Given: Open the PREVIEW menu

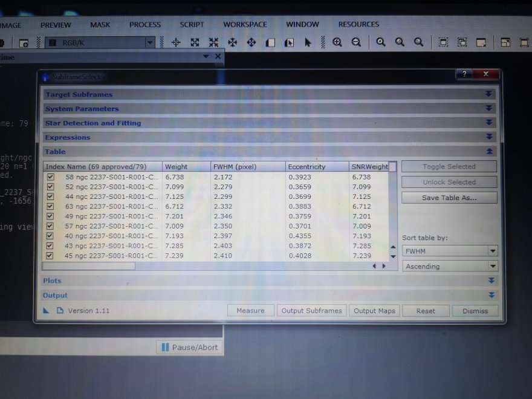Looking at the screenshot, I should pos(56,25).
